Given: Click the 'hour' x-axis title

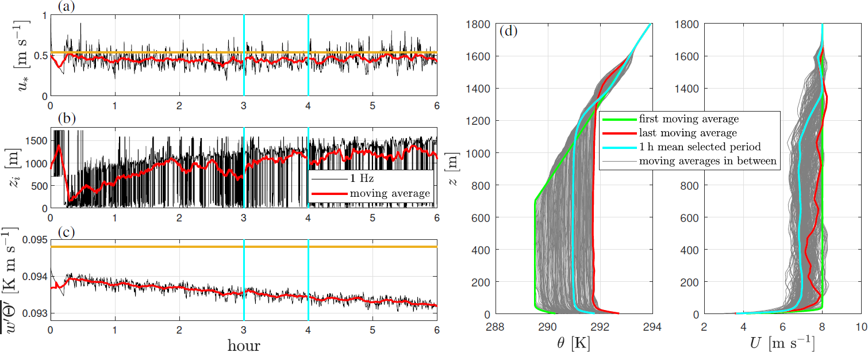Looking at the screenshot, I should [243, 345].
